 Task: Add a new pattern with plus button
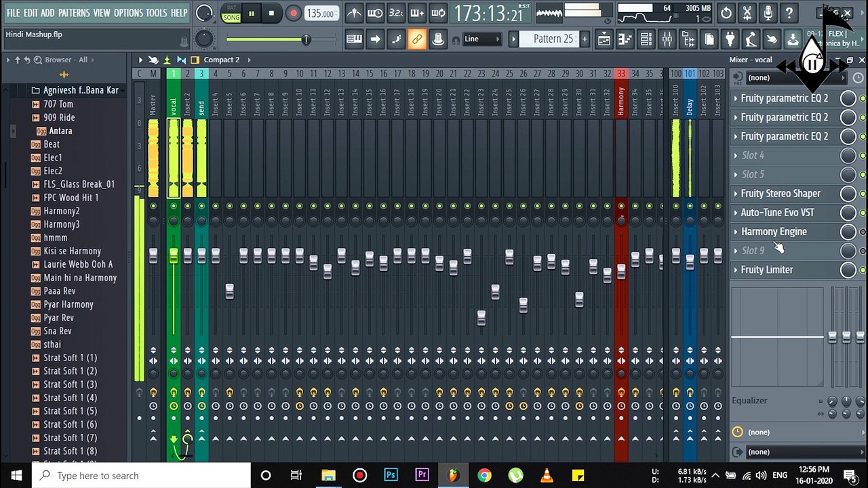click(x=585, y=39)
